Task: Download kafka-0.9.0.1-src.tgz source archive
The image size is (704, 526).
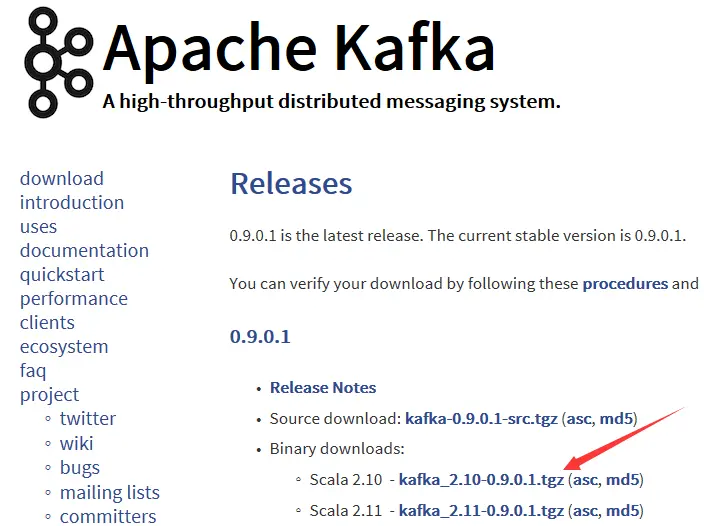Action: [x=481, y=419]
